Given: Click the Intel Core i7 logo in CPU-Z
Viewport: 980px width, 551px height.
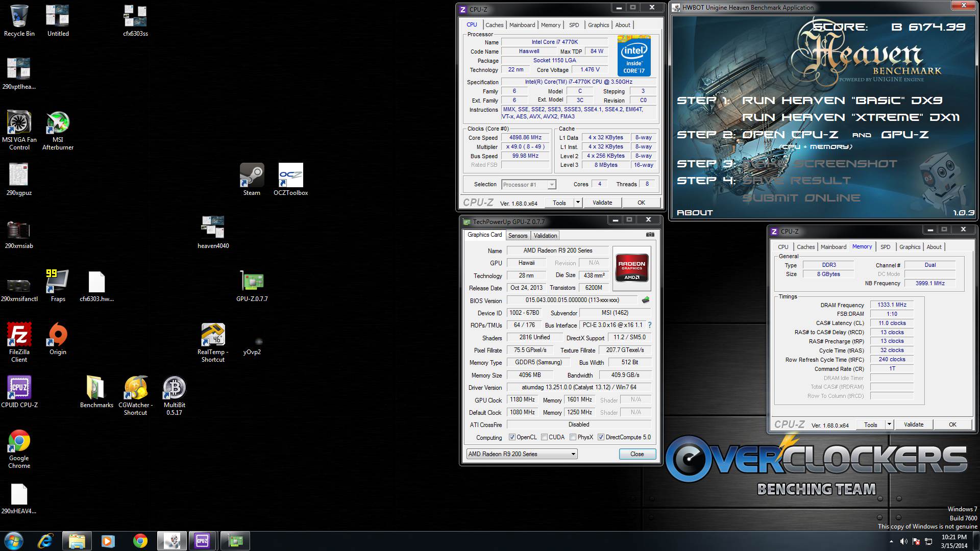Looking at the screenshot, I should point(634,56).
